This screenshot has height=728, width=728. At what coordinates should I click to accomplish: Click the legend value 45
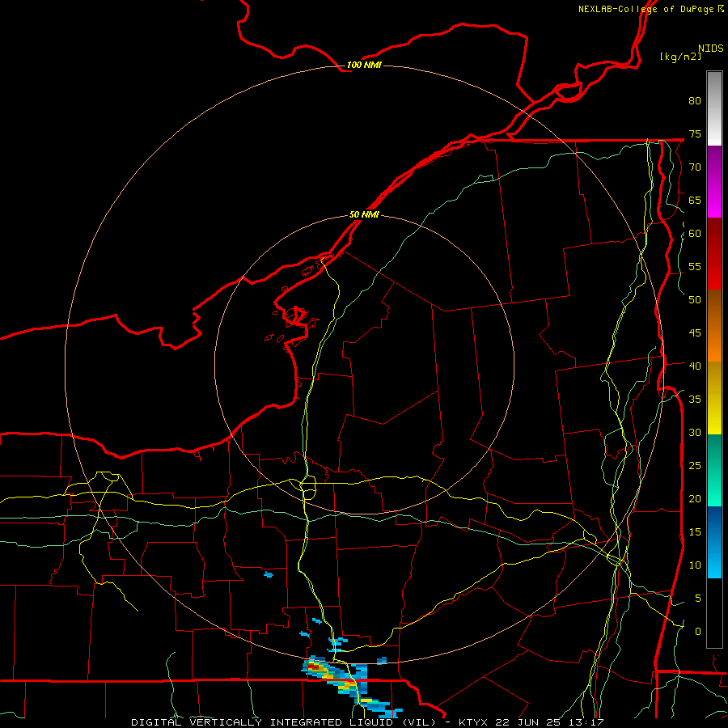pos(695,333)
